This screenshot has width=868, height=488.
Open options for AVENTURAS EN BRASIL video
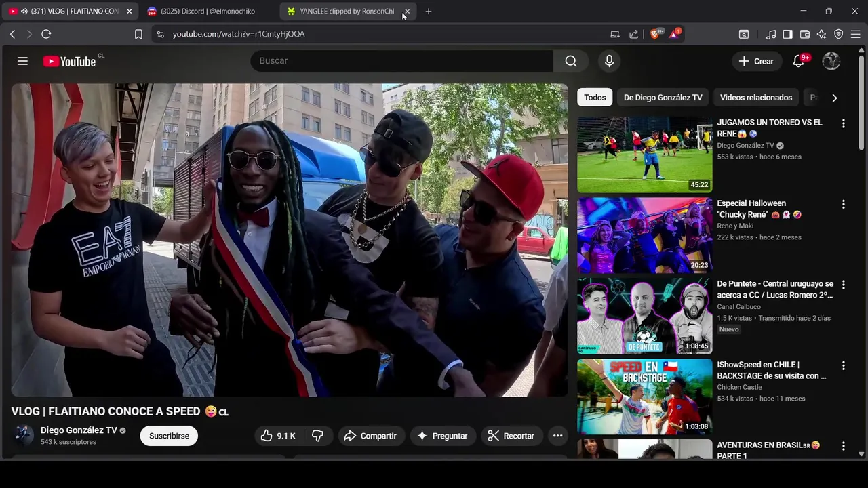pos(843,446)
